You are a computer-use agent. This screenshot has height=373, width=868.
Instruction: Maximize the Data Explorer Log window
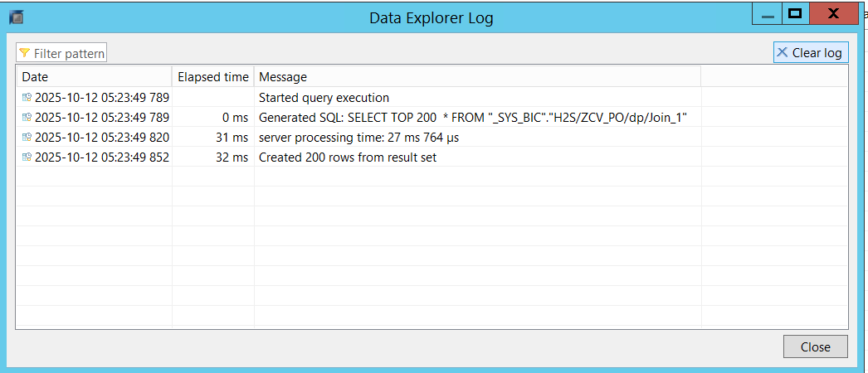click(794, 14)
